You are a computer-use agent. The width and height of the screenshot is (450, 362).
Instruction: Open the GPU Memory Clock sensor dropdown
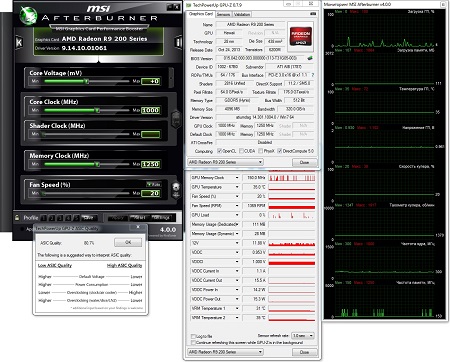click(237, 178)
